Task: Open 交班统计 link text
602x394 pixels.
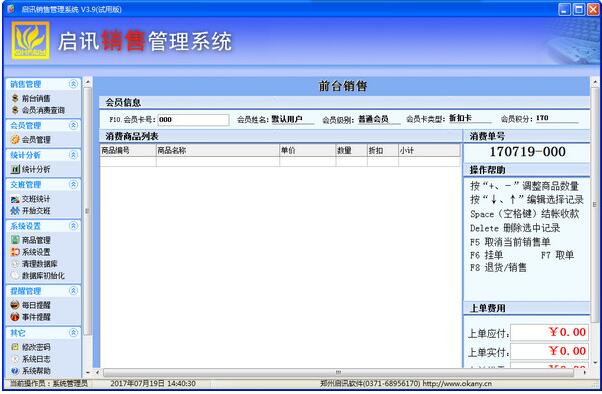Action: click(x=36, y=199)
